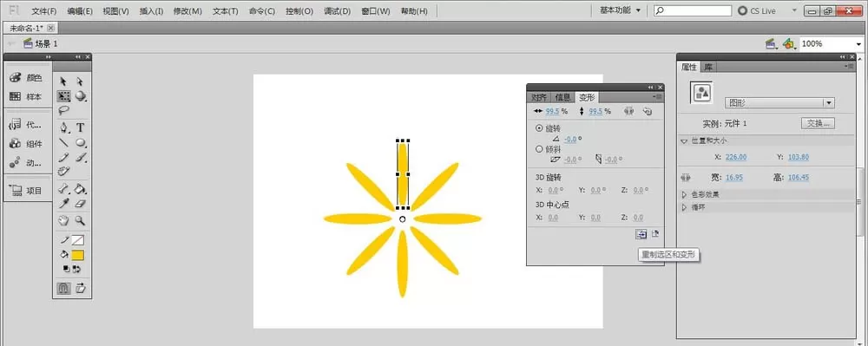
Task: Click the remove transform icon
Action: [x=655, y=234]
